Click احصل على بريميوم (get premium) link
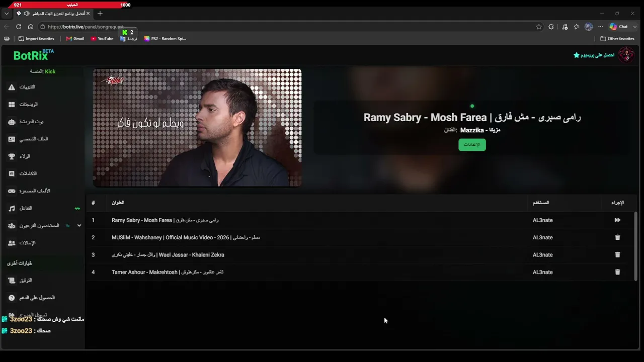This screenshot has width=644, height=362. [594, 55]
